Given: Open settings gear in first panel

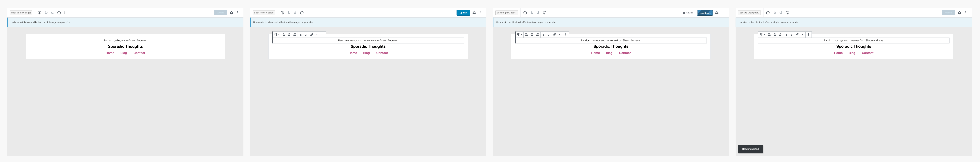Looking at the screenshot, I should (x=231, y=13).
